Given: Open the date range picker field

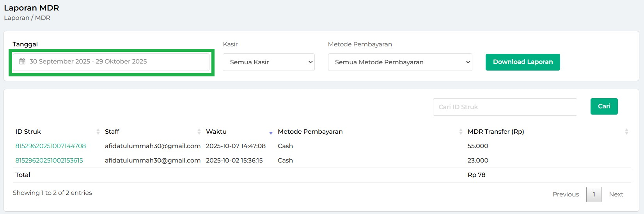Looking at the screenshot, I should click(x=111, y=62).
